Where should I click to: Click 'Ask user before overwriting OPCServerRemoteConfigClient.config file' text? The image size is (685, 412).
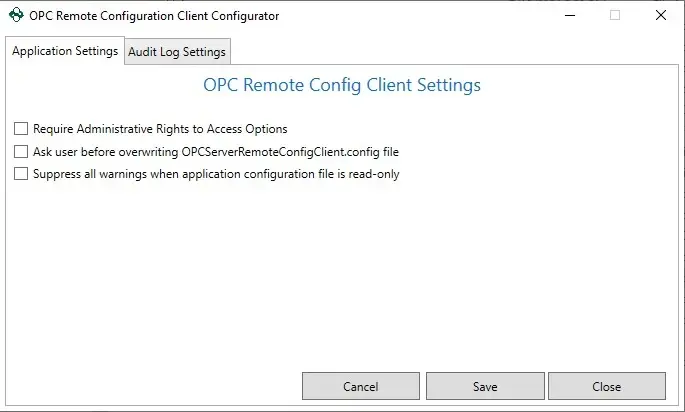coord(216,152)
